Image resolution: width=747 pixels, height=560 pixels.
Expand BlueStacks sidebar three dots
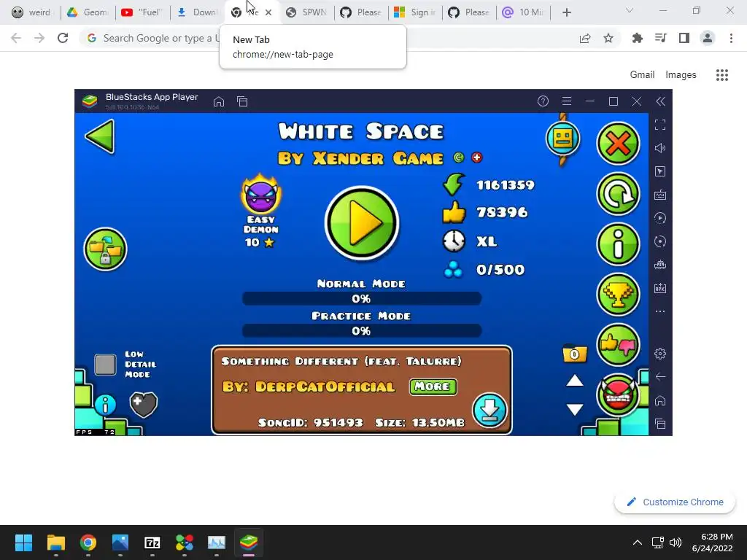tap(660, 311)
